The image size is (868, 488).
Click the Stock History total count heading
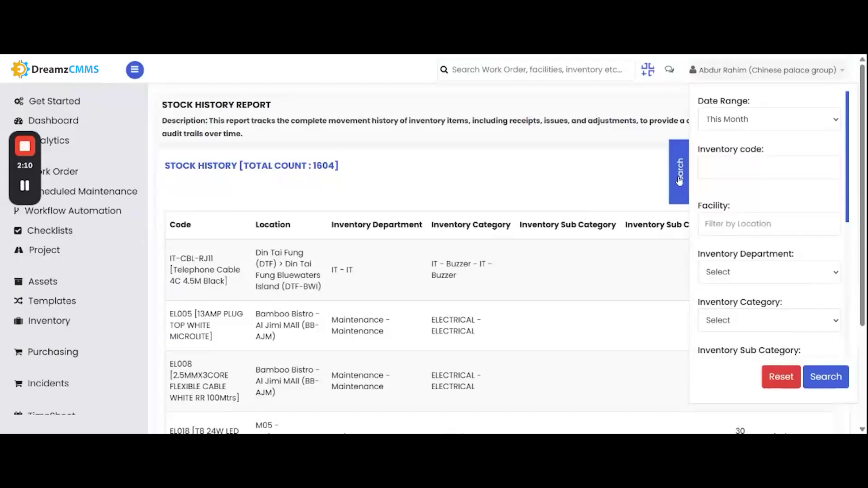pos(251,166)
